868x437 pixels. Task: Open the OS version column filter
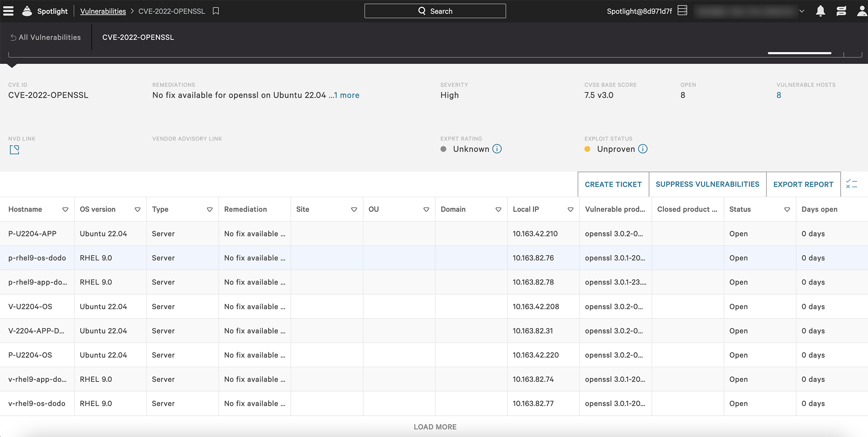(137, 209)
